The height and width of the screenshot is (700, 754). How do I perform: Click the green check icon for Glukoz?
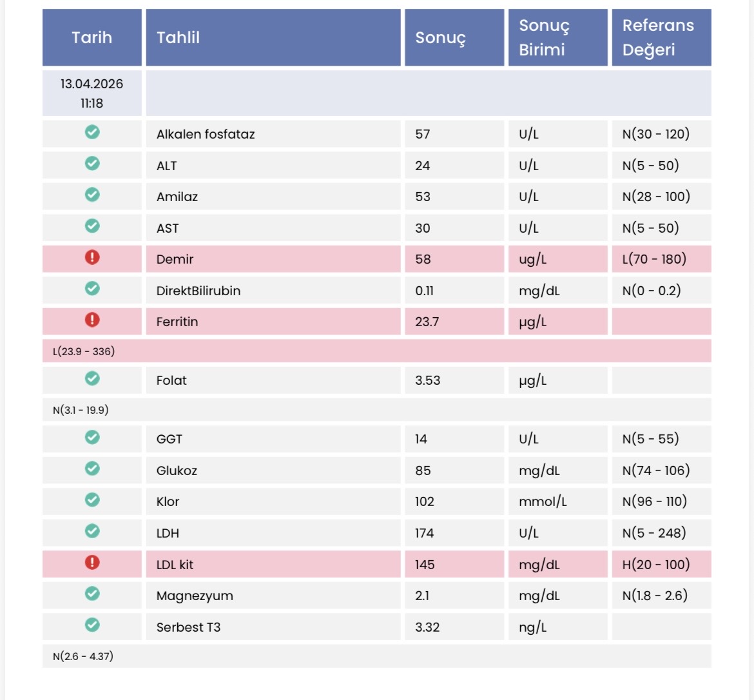pyautogui.click(x=92, y=469)
